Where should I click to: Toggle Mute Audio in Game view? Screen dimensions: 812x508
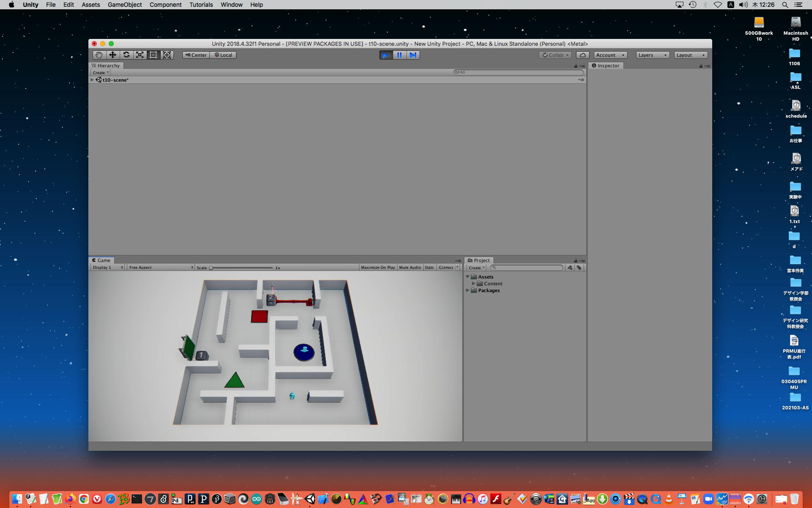(x=410, y=268)
